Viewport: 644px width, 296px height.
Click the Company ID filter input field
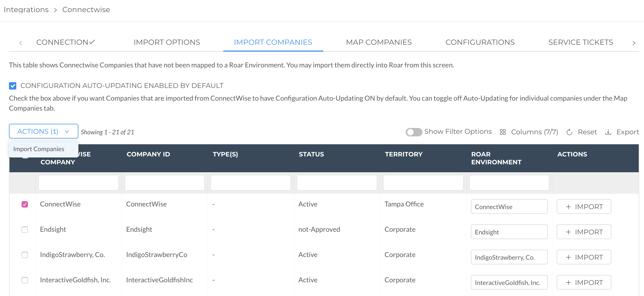pos(164,182)
